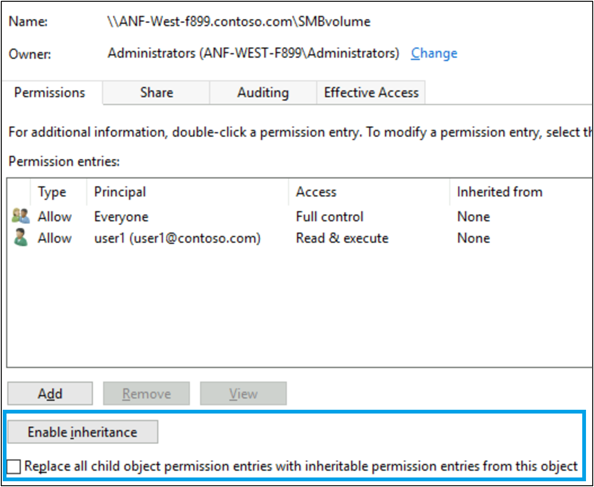Tick the Replace all child object permissions checkbox
Image resolution: width=594 pixels, height=487 pixels.
pos(14,466)
